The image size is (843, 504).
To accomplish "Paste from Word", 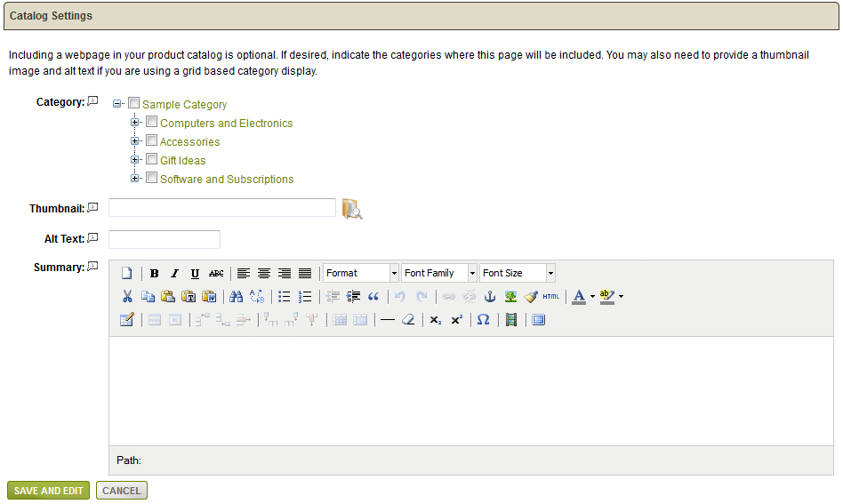I will (x=209, y=296).
